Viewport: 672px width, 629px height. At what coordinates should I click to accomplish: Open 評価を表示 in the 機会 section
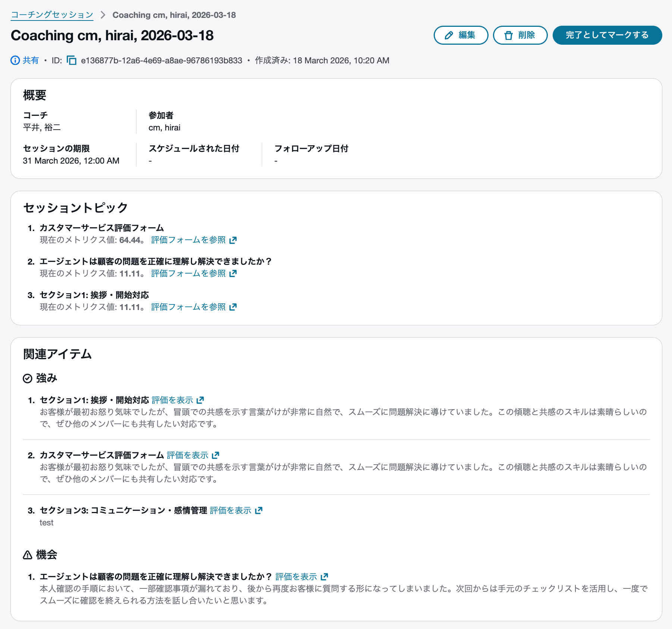pos(296,576)
